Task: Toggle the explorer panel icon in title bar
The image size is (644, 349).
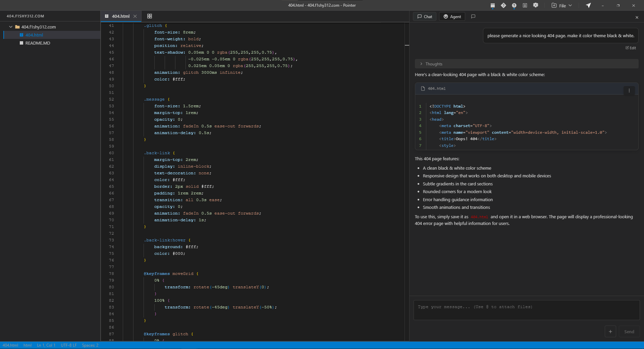Action: tap(492, 5)
